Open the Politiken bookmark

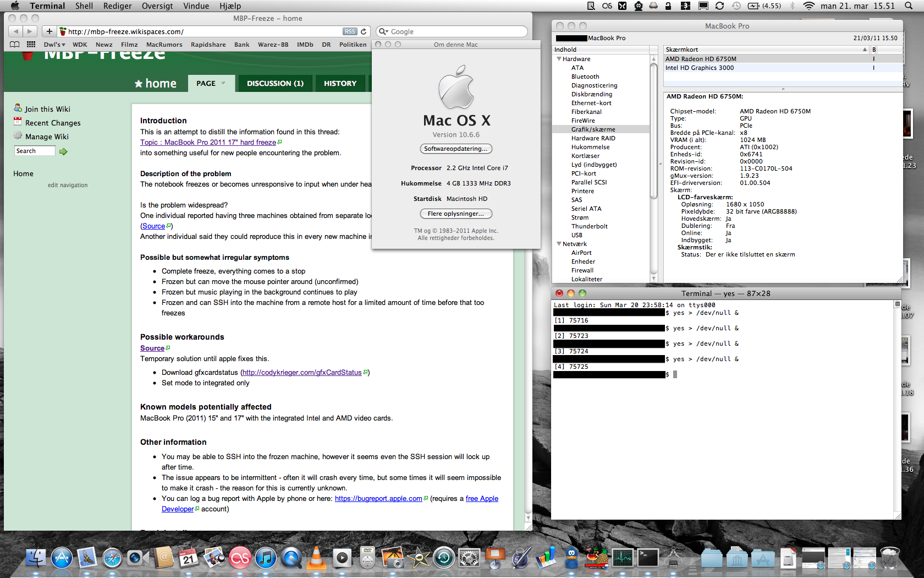click(353, 45)
